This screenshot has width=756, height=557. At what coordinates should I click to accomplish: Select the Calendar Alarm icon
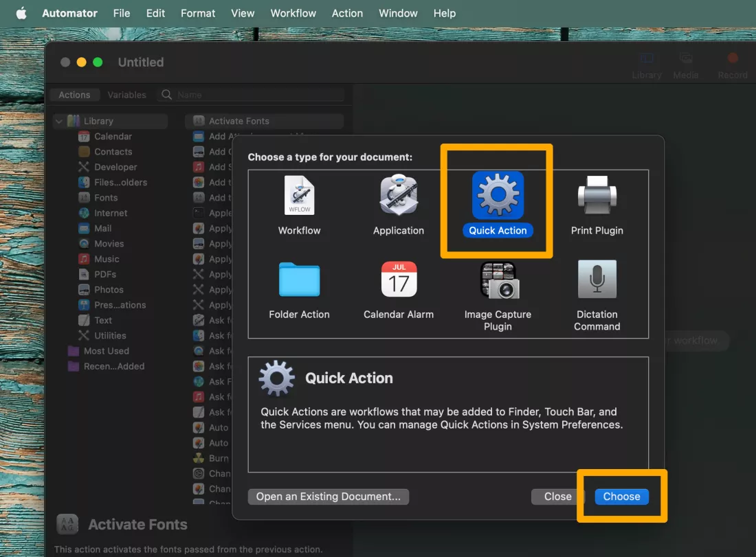pos(399,279)
